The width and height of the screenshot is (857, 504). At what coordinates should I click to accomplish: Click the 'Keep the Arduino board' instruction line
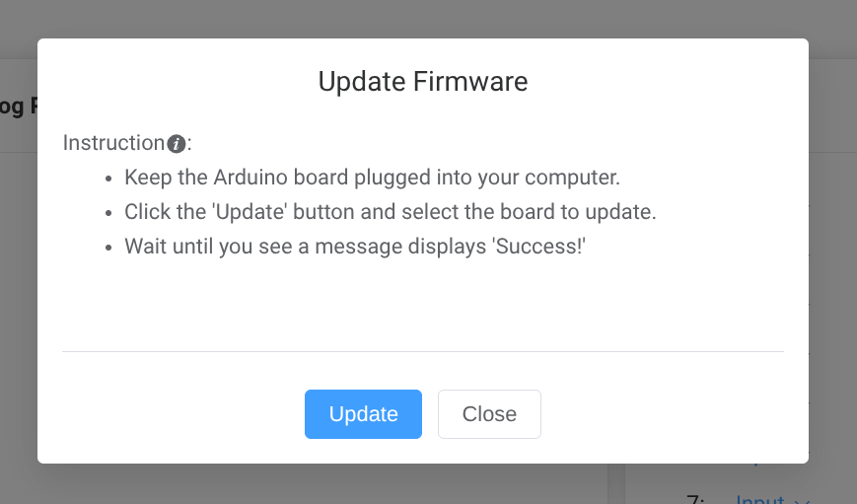coord(371,179)
